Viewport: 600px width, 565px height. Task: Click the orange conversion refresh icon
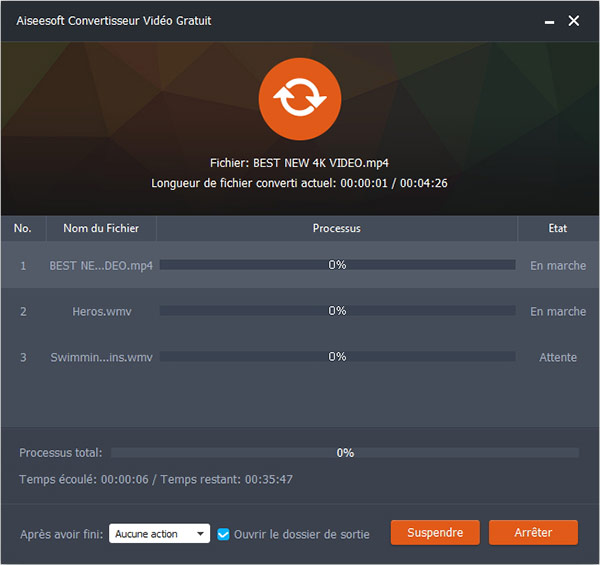point(300,99)
